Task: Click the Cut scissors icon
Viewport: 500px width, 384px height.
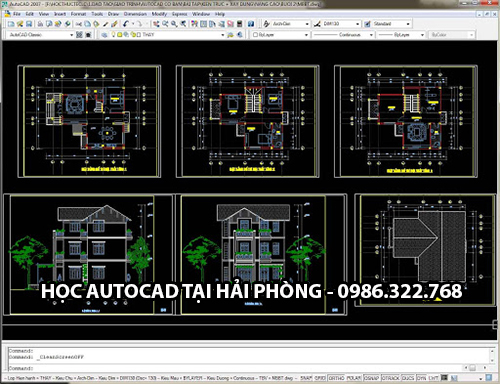Action: [x=79, y=24]
